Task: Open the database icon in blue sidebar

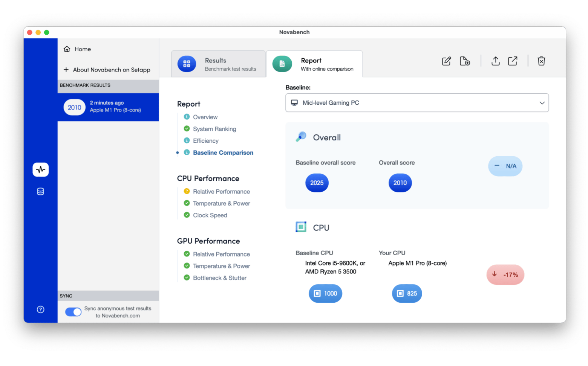Action: (x=40, y=192)
